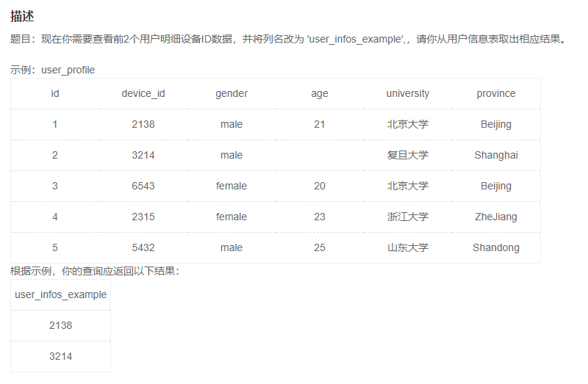Click id cell "5" in the 山东大学 row

[x=55, y=247]
